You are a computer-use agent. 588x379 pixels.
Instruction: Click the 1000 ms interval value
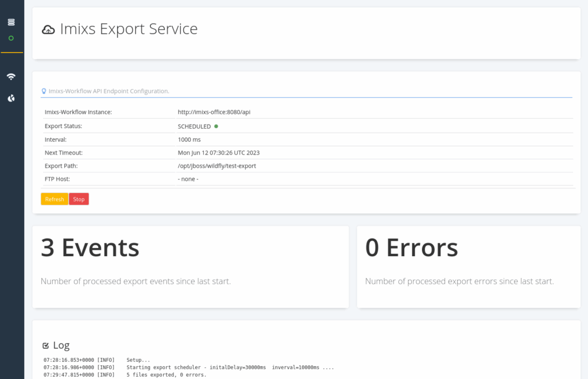point(189,140)
